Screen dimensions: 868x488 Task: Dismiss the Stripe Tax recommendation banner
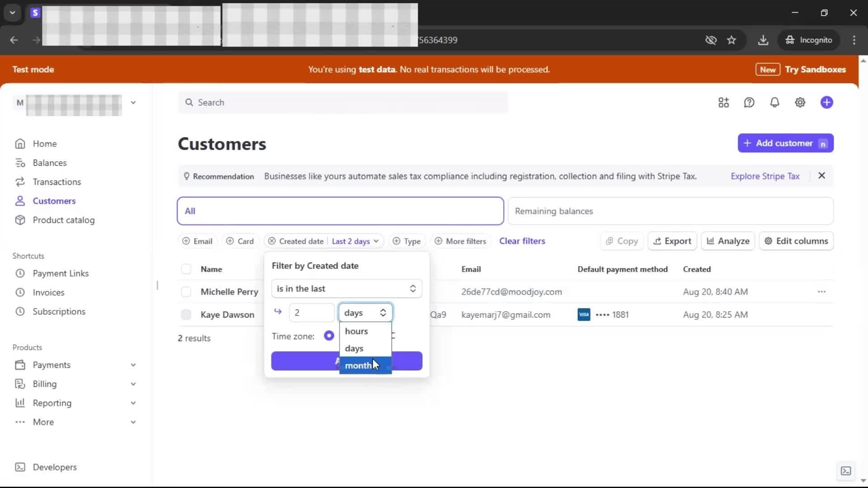tap(821, 176)
